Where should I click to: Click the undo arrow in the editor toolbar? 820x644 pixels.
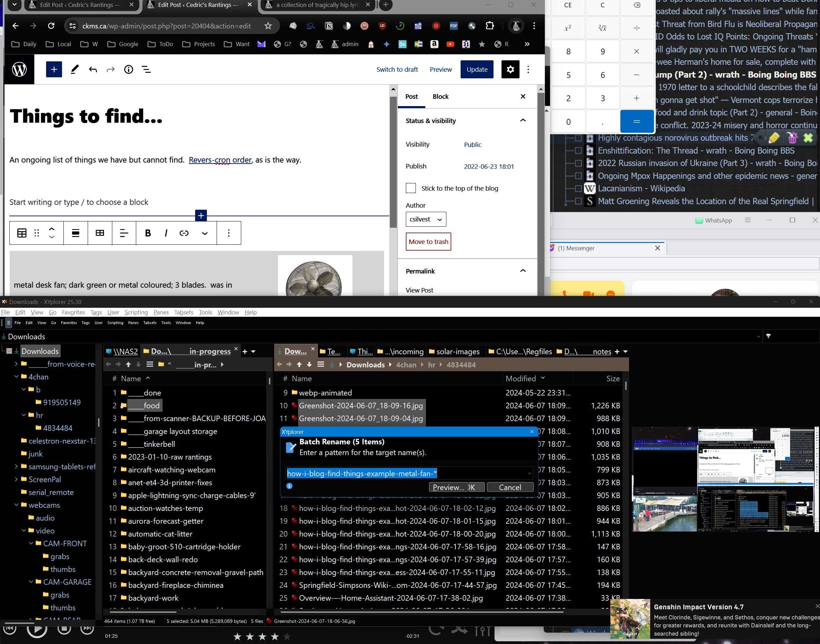click(93, 69)
